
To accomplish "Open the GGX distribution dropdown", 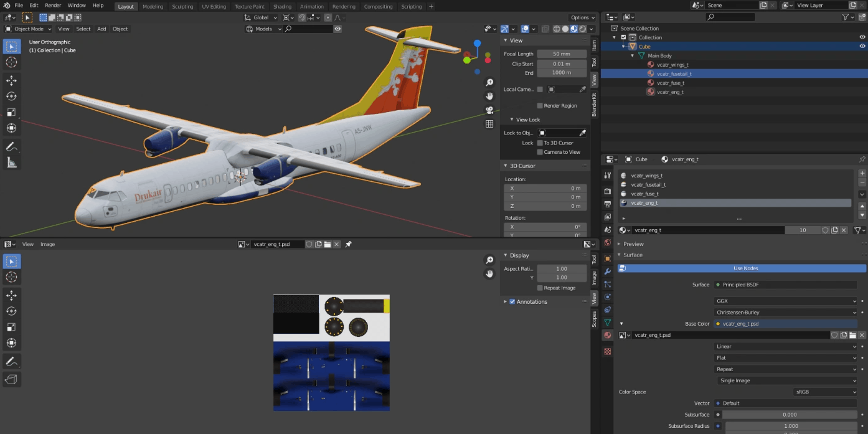I will [x=786, y=301].
